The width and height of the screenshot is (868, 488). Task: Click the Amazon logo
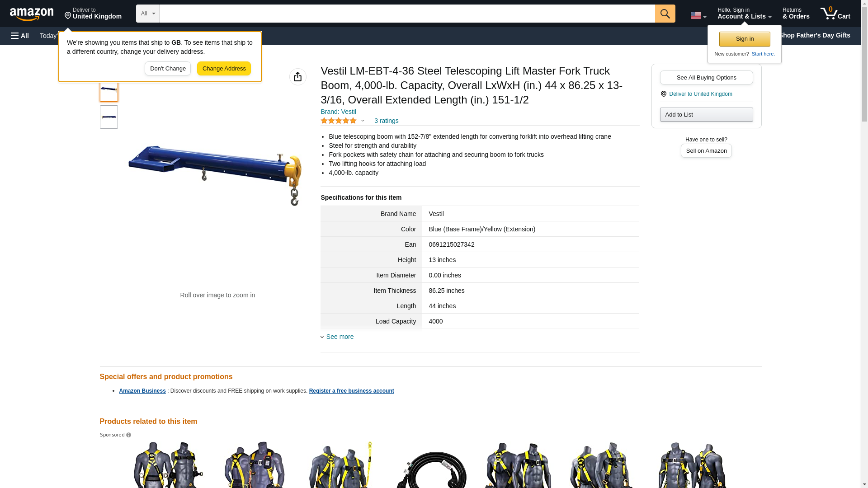(32, 14)
